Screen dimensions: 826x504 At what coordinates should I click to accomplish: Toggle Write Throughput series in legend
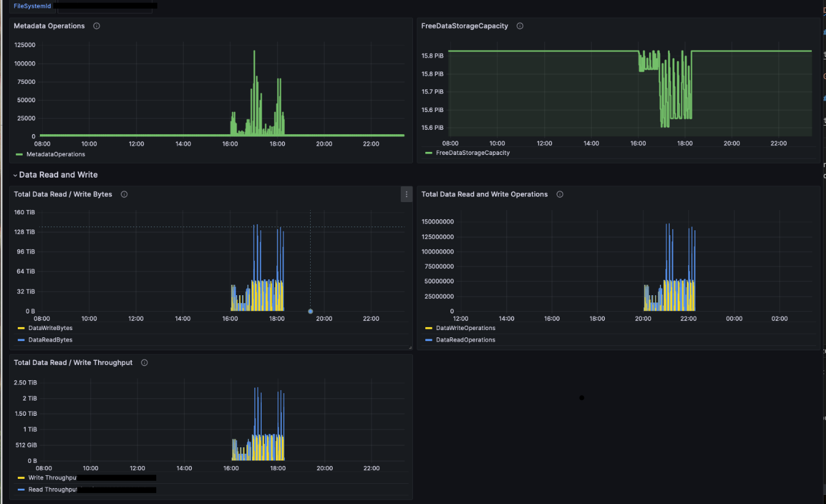tap(53, 478)
